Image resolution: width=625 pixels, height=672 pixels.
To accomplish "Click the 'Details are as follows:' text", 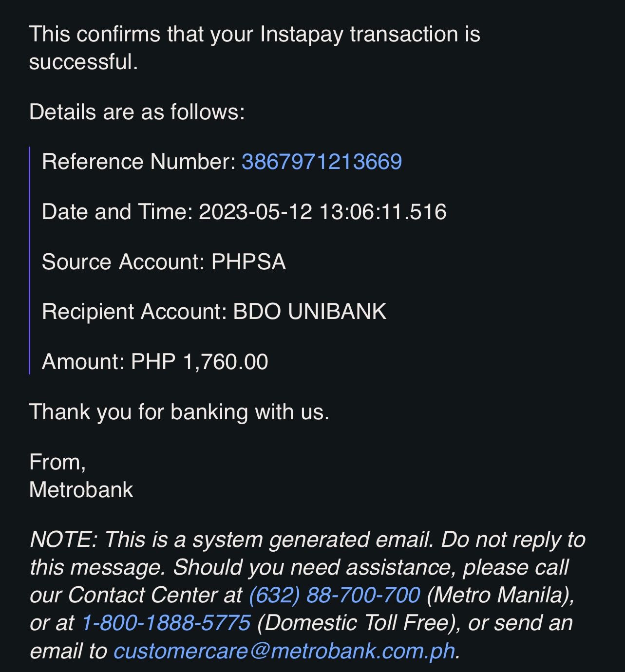I will click(137, 112).
